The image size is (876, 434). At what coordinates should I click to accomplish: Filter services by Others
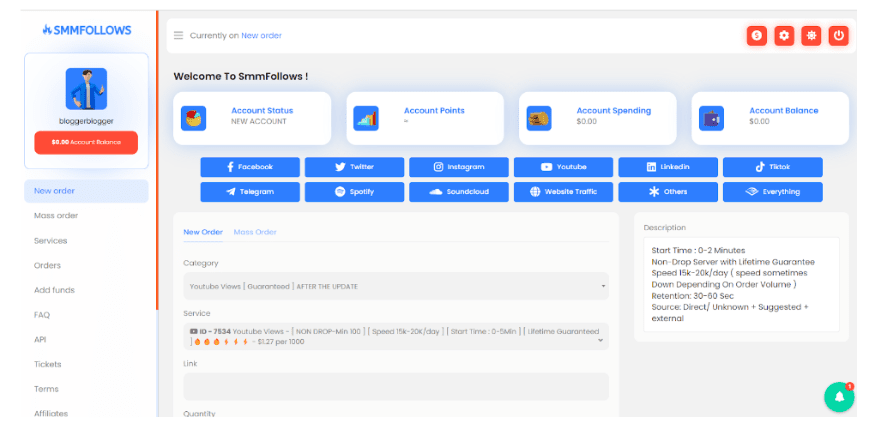point(668,192)
